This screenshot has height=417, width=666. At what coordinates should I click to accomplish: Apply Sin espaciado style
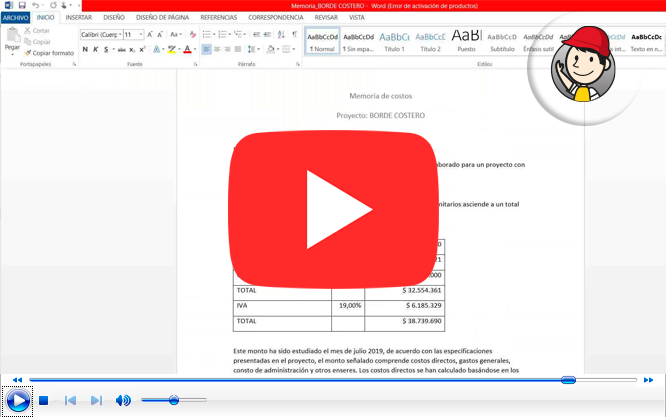[x=358, y=42]
